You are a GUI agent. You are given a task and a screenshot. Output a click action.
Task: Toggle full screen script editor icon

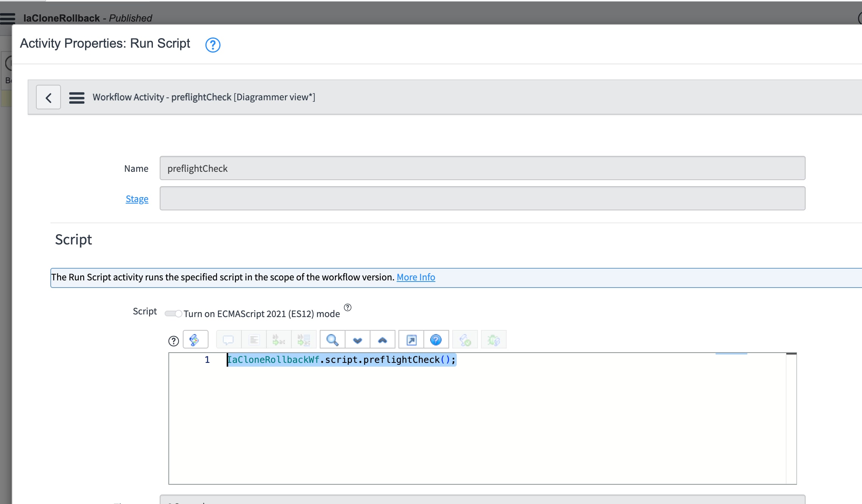coord(411,340)
